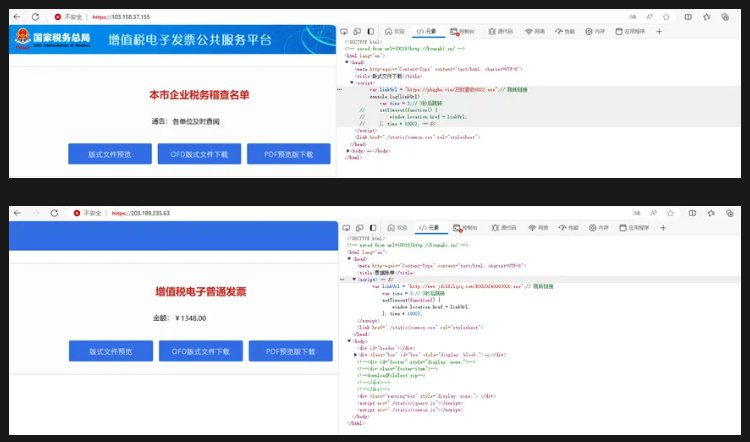This screenshot has height=442, width=750.
Task: Collapse the script node in bottom DevTools
Action: click(x=354, y=279)
